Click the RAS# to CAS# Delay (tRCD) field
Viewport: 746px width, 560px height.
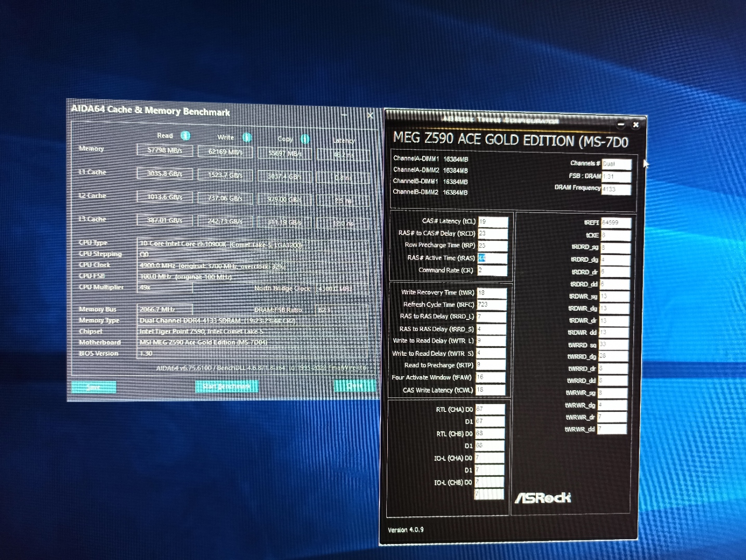click(x=492, y=234)
